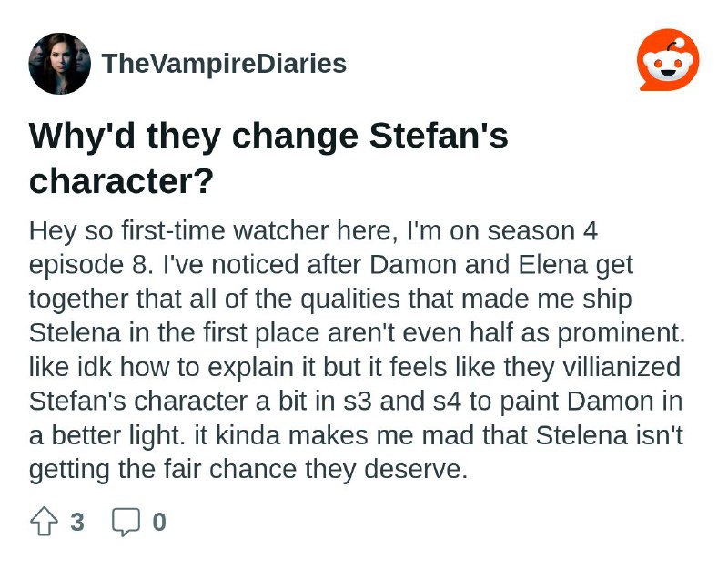Click the upvote arrow icon

[44, 522]
